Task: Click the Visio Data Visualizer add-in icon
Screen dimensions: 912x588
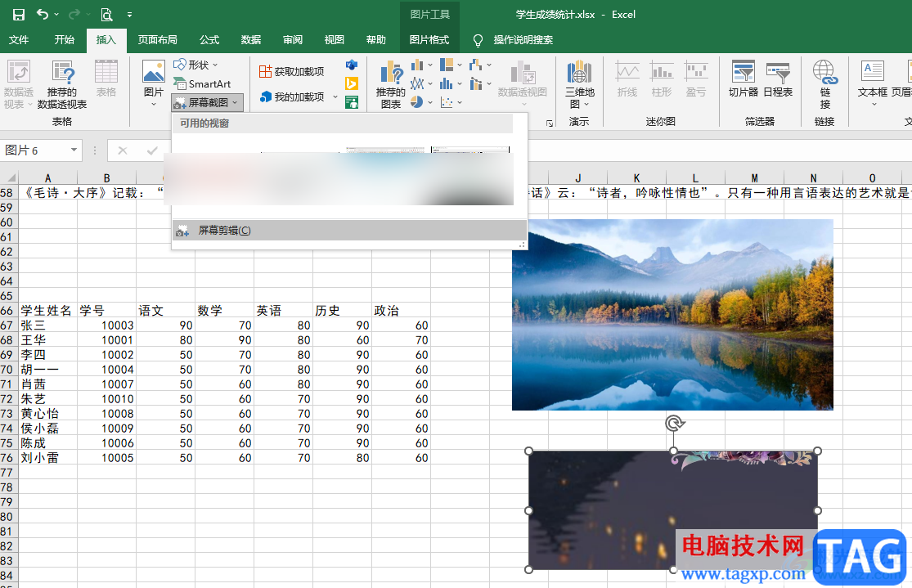Action: [352, 65]
